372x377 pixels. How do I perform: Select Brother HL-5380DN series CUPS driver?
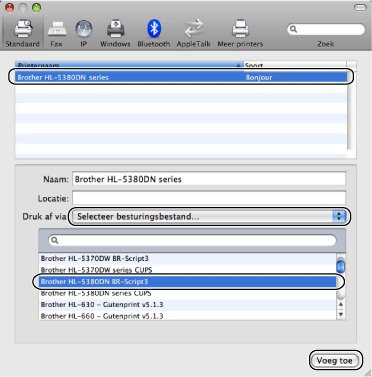tap(187, 293)
